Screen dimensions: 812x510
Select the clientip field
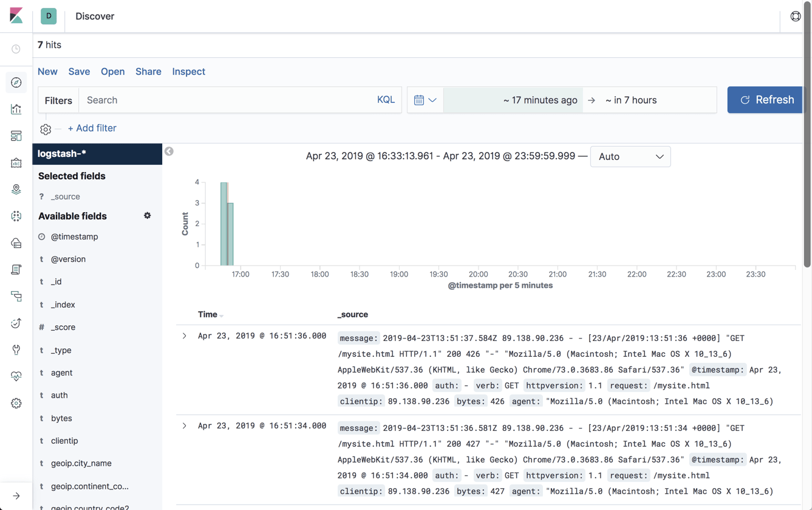click(x=64, y=441)
